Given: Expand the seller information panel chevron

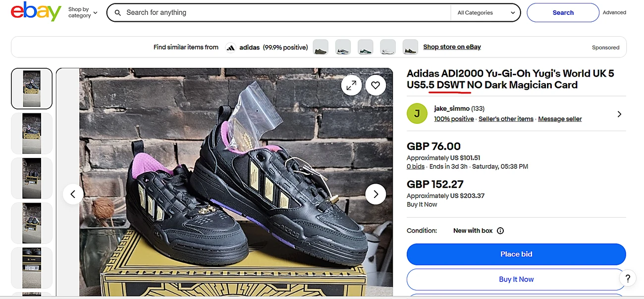Looking at the screenshot, I should [619, 113].
